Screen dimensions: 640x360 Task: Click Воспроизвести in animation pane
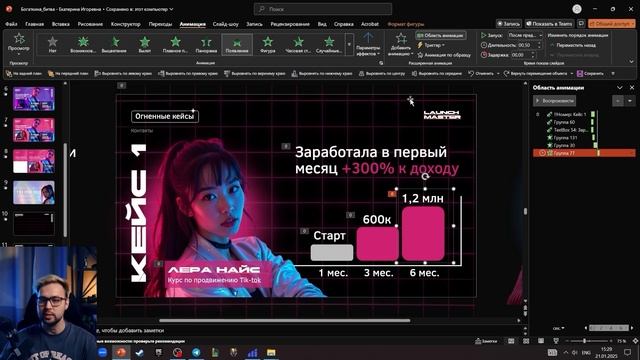pos(554,100)
